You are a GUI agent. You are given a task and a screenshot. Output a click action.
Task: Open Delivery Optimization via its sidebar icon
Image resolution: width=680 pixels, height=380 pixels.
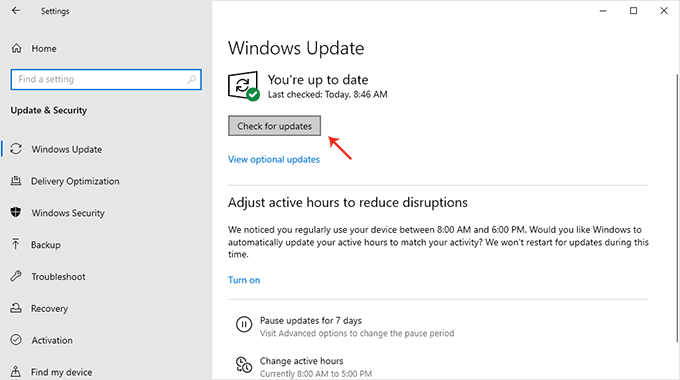[x=16, y=181]
